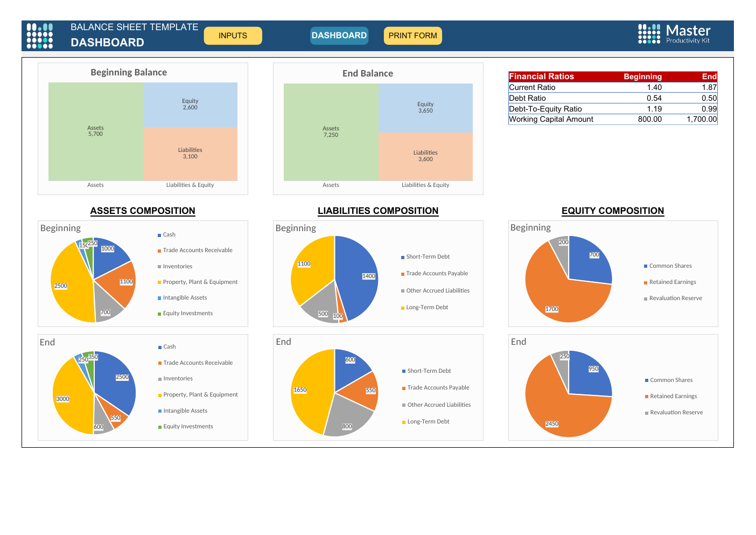Select the Beginning Balance chart title
Viewport: 756px width, 535px height.
click(x=129, y=72)
